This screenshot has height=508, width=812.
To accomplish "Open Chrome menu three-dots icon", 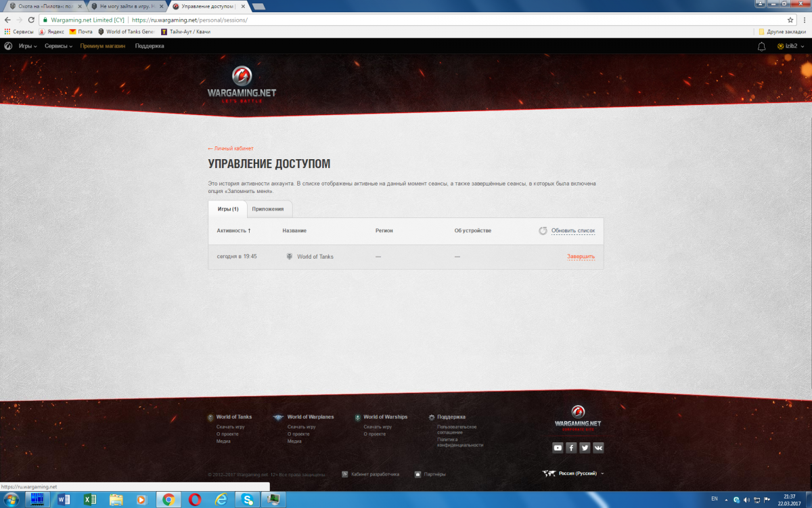I will tap(804, 20).
